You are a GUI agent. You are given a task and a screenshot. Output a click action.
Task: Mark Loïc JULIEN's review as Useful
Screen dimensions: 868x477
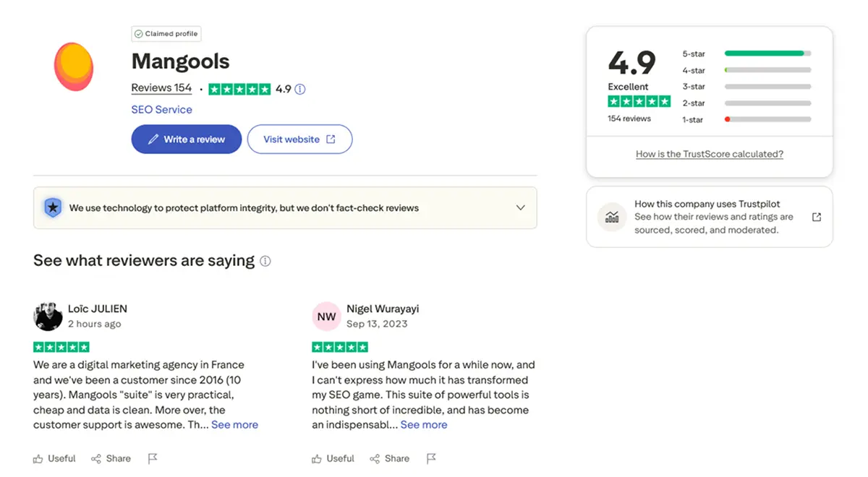54,458
